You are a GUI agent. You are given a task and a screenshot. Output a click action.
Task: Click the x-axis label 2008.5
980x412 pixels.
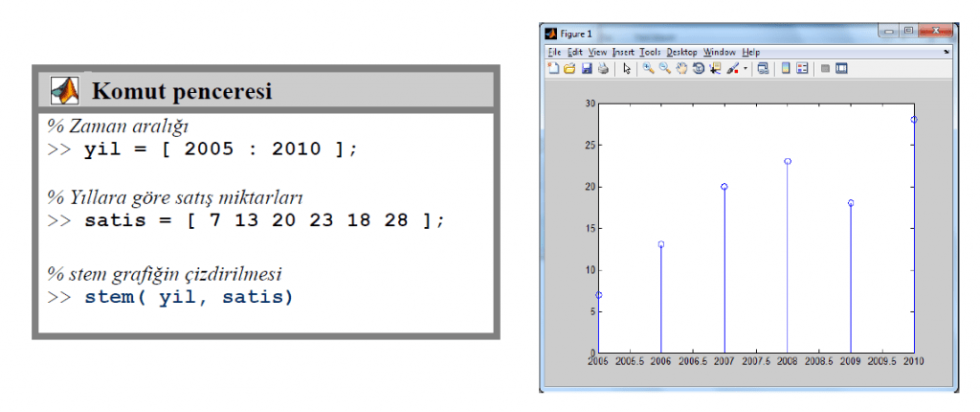click(819, 361)
